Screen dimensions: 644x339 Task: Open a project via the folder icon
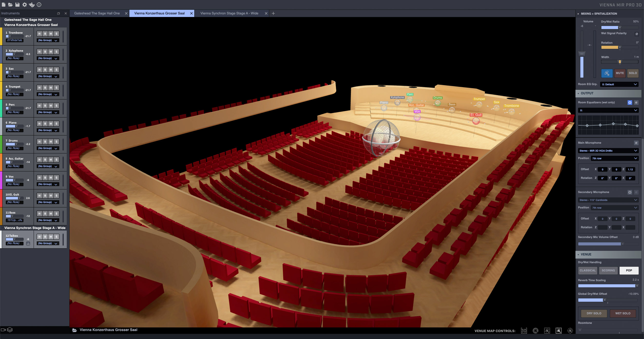[x=10, y=5]
